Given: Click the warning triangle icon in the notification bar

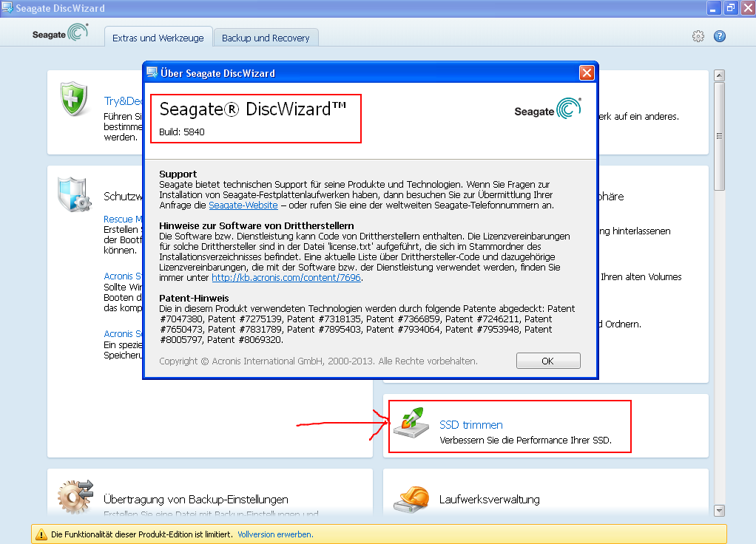Looking at the screenshot, I should click(41, 534).
